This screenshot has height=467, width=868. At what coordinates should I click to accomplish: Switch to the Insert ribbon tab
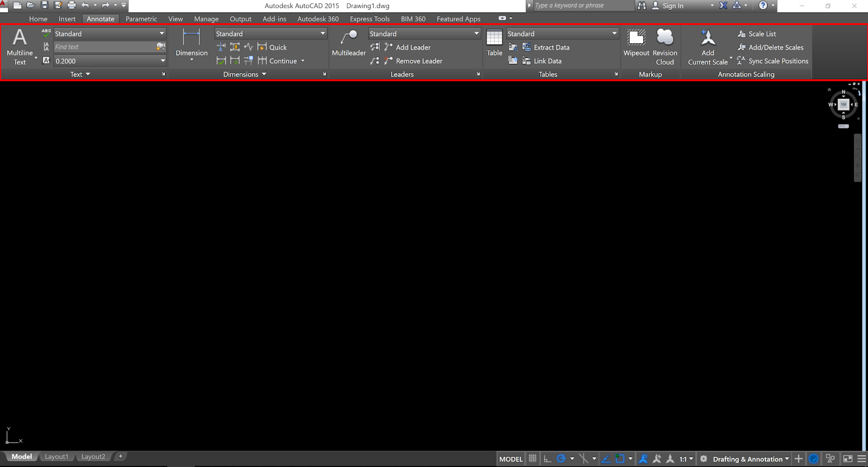pyautogui.click(x=67, y=19)
